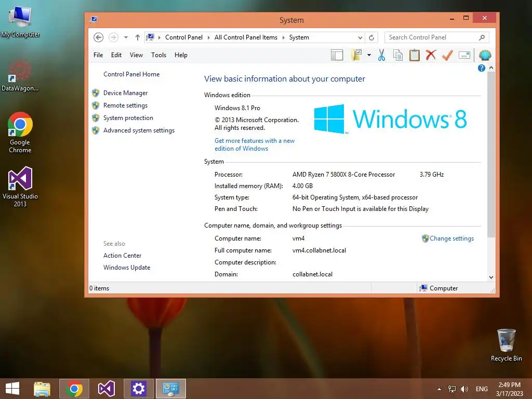Screen dimensions: 532x399
Task: Click the search magnifier icon
Action: click(482, 37)
